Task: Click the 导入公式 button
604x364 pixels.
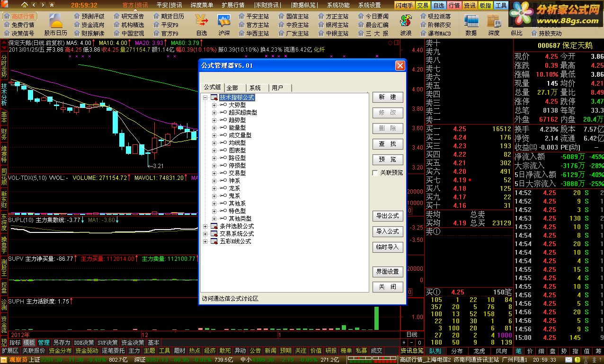Action: 388,231
